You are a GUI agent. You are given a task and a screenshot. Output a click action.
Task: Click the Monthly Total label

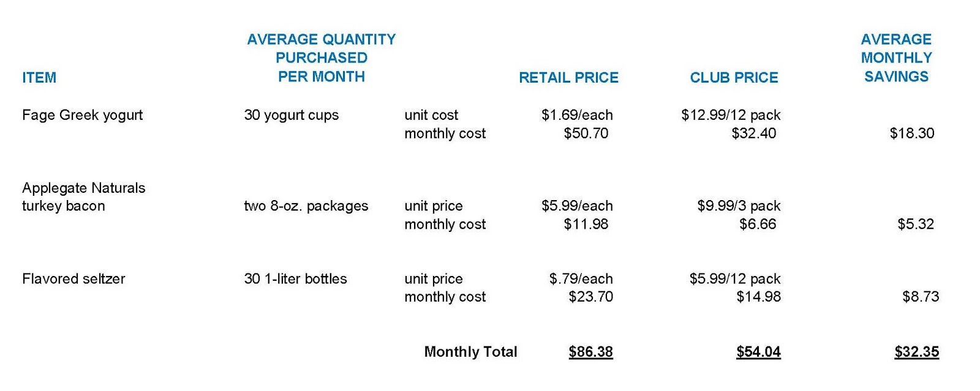tap(470, 352)
